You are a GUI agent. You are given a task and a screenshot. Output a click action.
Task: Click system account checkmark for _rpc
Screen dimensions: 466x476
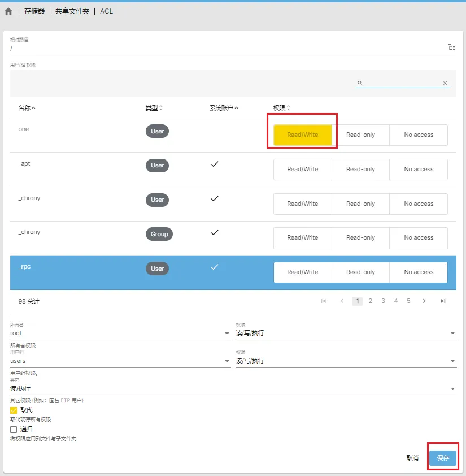[215, 267]
